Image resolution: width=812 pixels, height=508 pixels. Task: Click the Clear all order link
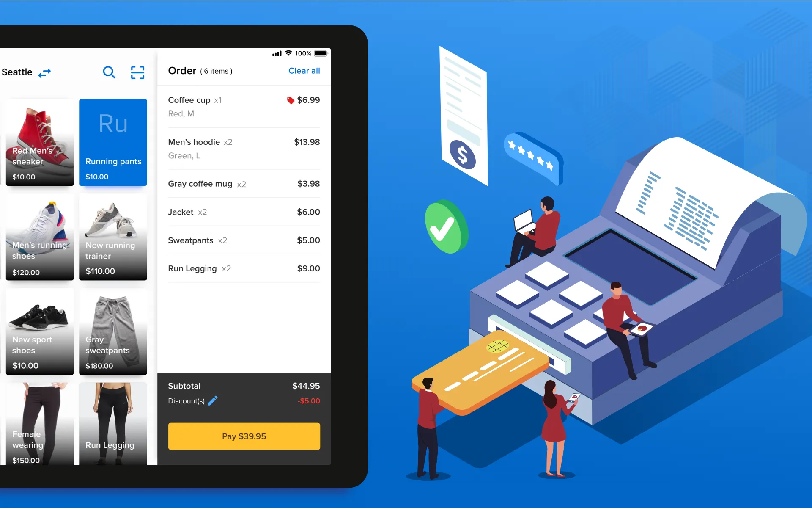pyautogui.click(x=303, y=70)
